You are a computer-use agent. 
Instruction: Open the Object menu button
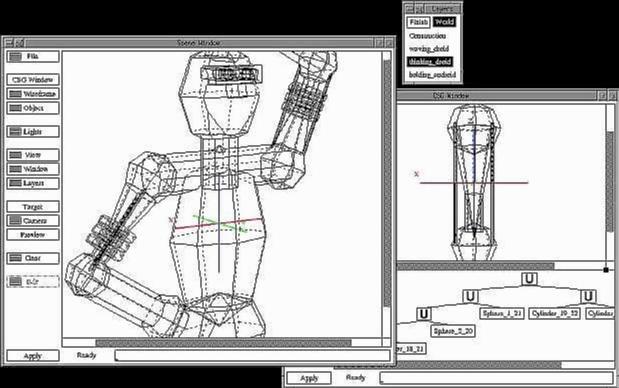[33, 108]
